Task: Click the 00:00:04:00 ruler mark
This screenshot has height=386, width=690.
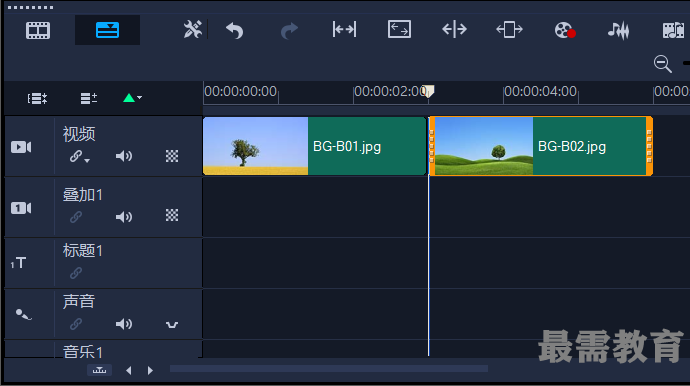Action: click(540, 92)
